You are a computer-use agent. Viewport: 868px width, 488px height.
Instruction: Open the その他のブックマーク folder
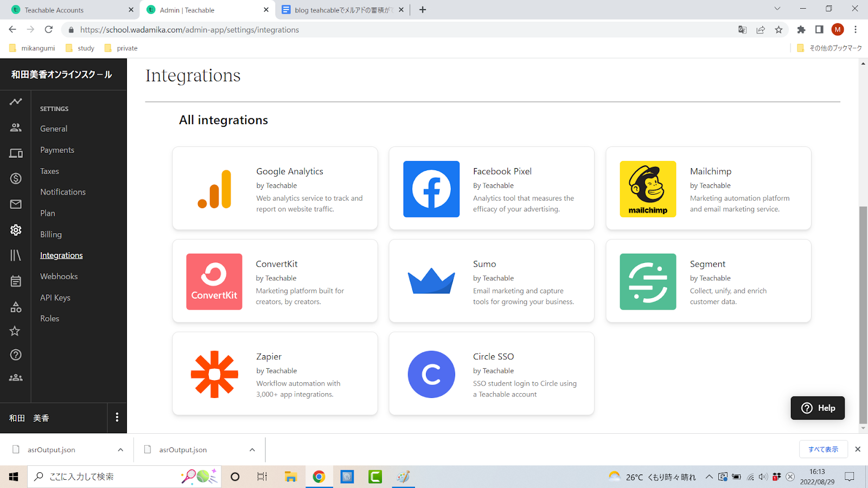(x=829, y=48)
